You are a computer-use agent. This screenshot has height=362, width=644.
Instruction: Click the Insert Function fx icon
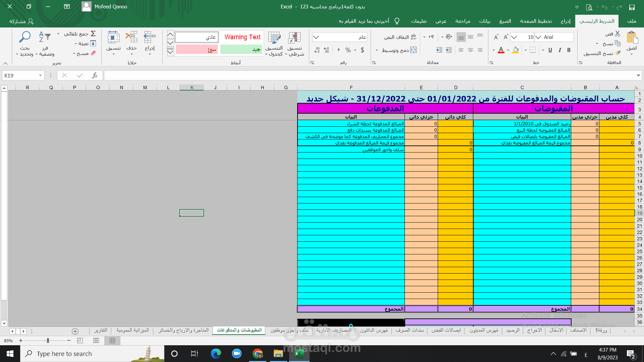(95, 75)
